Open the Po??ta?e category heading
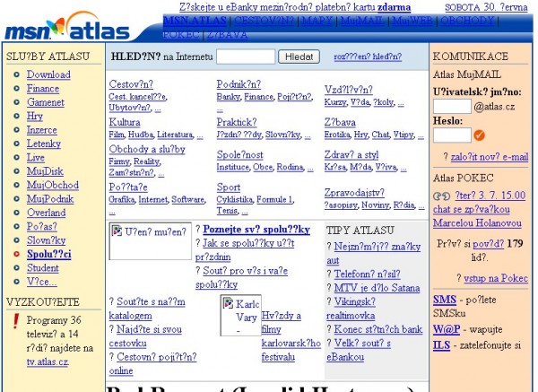The height and width of the screenshot is (392, 538). pyautogui.click(x=128, y=187)
